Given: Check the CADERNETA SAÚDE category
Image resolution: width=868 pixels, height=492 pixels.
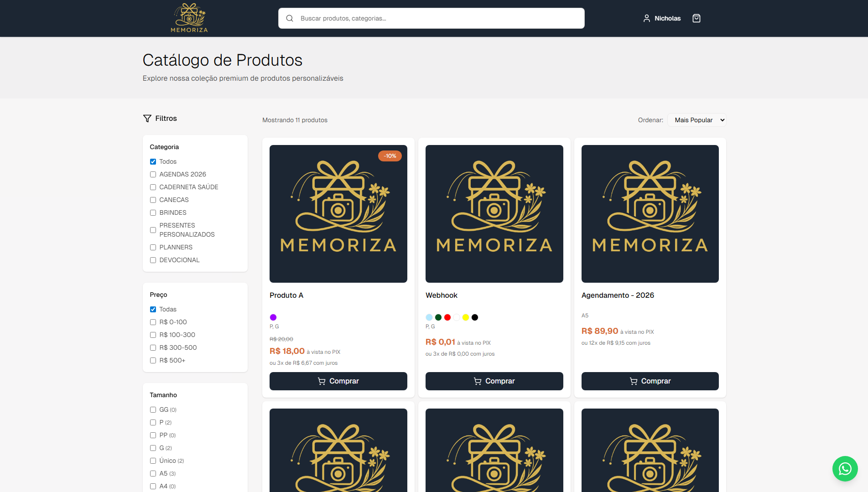Looking at the screenshot, I should (153, 187).
